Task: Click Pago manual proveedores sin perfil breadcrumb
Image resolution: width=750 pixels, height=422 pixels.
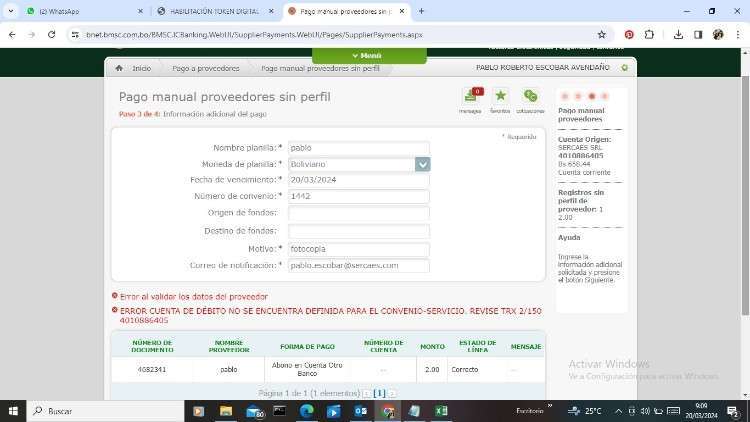Action: (320, 68)
